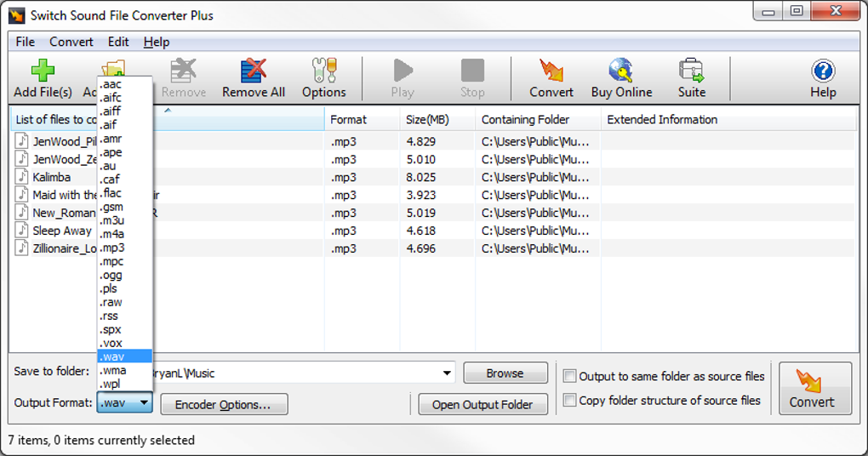The width and height of the screenshot is (868, 456).
Task: Choose .ogg from the format list
Action: (124, 275)
